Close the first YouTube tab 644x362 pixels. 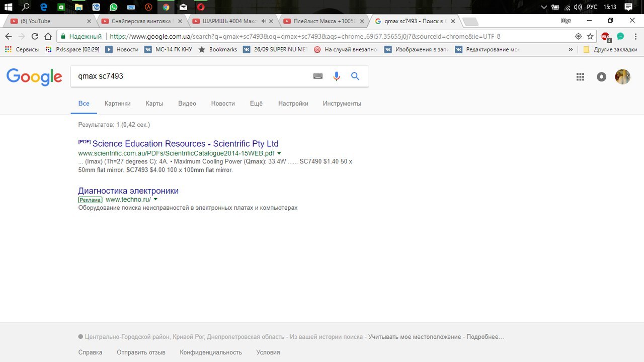(89, 21)
